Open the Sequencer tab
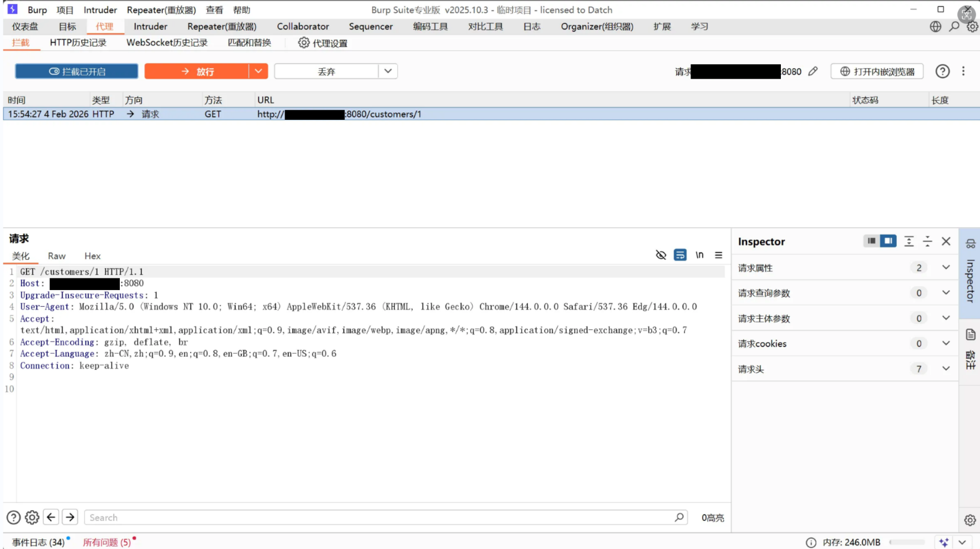The height and width of the screenshot is (549, 980). [370, 27]
